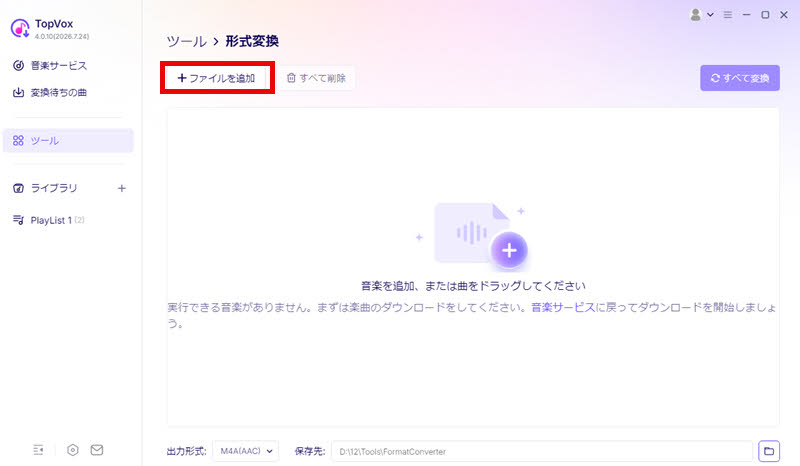This screenshot has width=800, height=466.
Task: Collapse the sidebar with the bottom-left icon
Action: (x=38, y=450)
